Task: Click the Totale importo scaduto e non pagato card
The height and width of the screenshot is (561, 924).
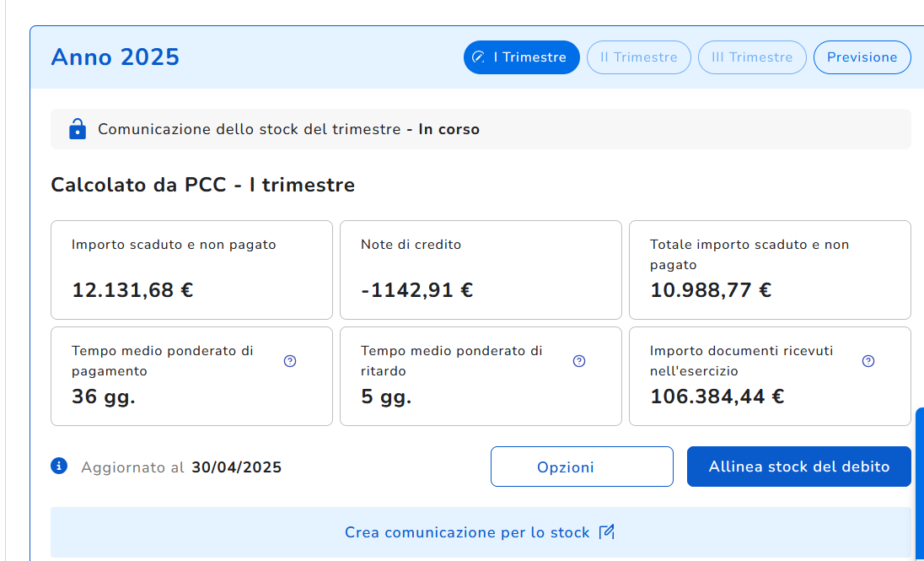Action: pyautogui.click(x=770, y=270)
